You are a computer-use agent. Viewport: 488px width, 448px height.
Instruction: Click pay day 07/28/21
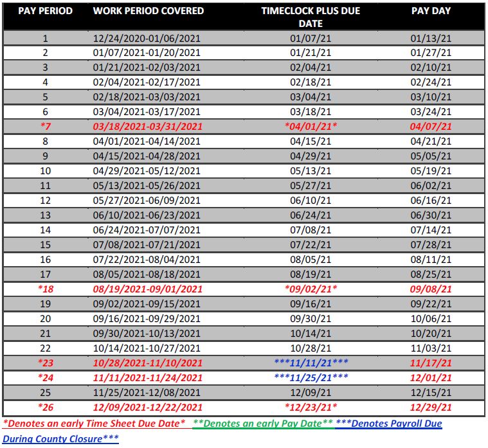[x=431, y=244]
